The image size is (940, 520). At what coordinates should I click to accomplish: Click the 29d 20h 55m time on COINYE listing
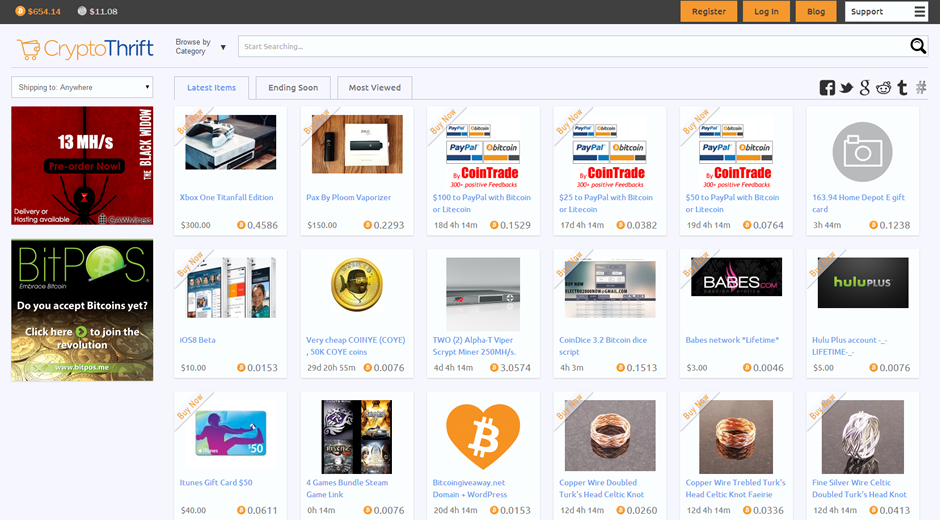click(331, 368)
